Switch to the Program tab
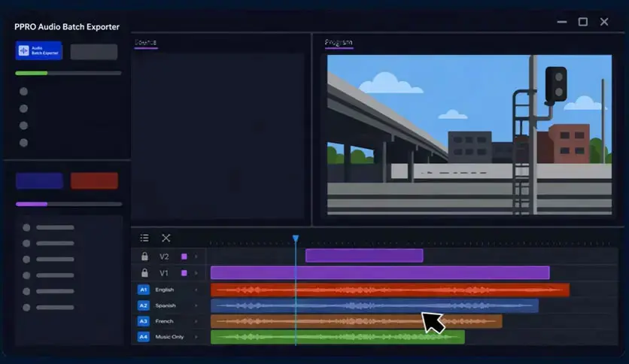 [339, 43]
